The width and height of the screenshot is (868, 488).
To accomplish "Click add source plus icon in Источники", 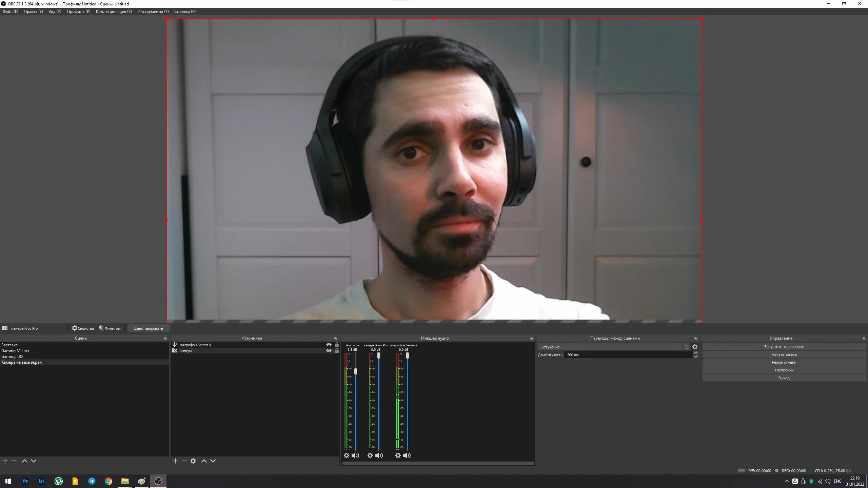I will tap(175, 461).
